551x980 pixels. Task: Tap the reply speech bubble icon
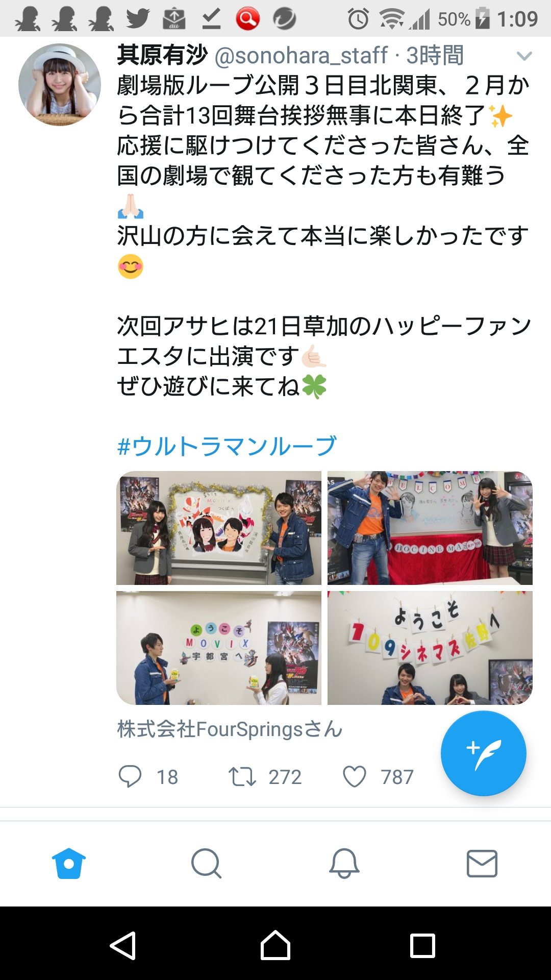(x=130, y=776)
